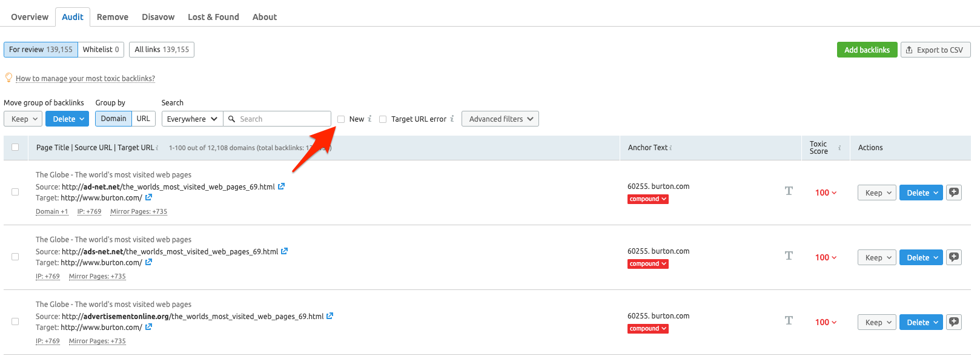Switch to About tab
The height and width of the screenshot is (356, 980).
coord(265,17)
